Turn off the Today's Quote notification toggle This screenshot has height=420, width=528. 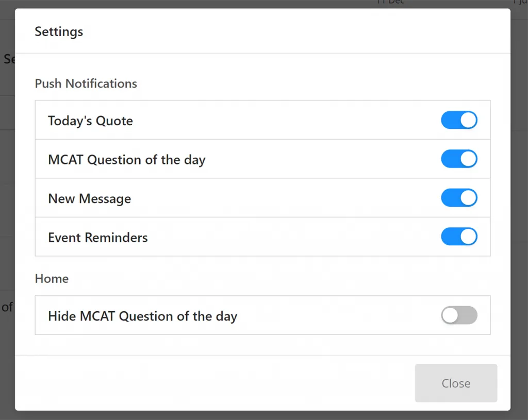(459, 120)
